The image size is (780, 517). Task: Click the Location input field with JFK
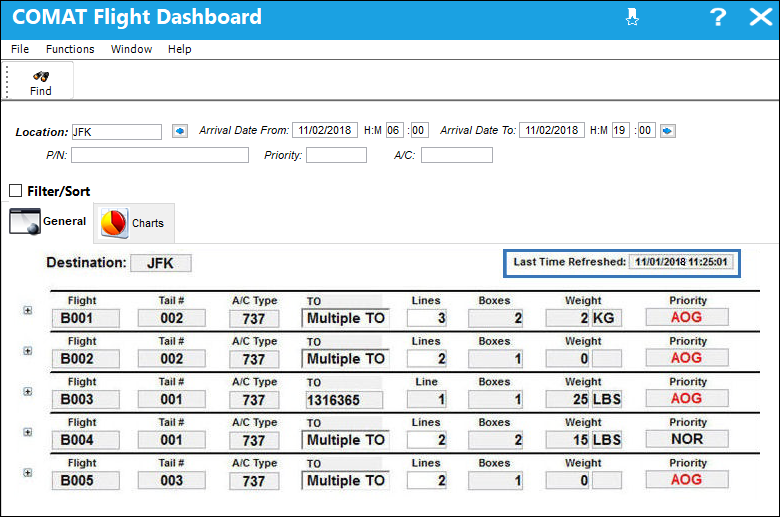(117, 132)
